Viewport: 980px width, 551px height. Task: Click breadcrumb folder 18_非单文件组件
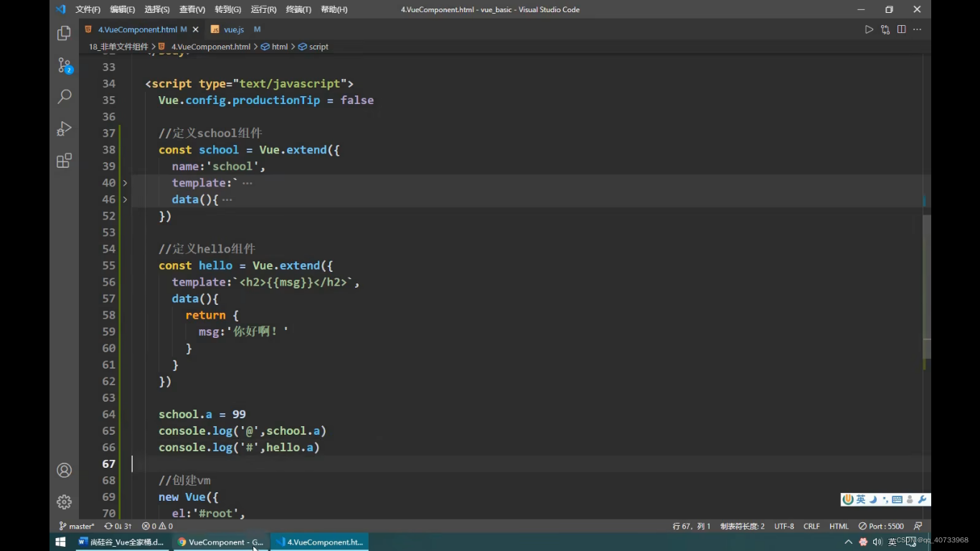click(x=118, y=47)
